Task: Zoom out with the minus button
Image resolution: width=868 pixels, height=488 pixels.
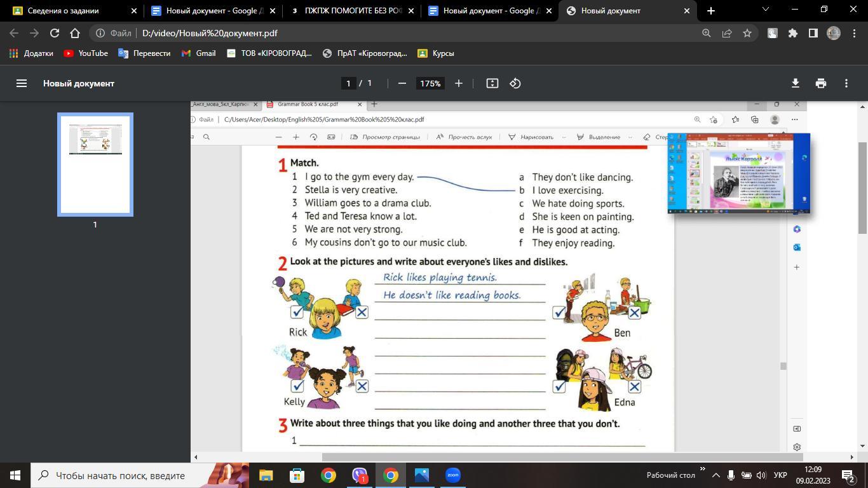Action: pyautogui.click(x=402, y=83)
